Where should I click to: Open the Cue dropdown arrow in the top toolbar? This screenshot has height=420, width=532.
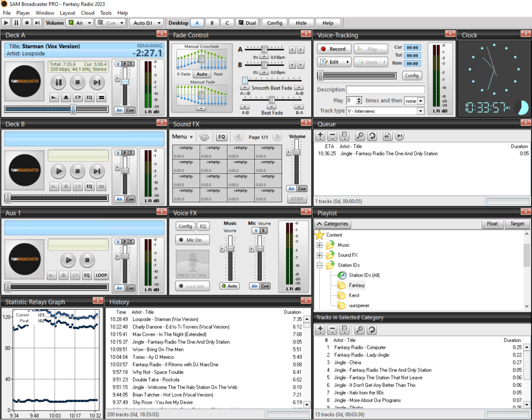click(122, 23)
